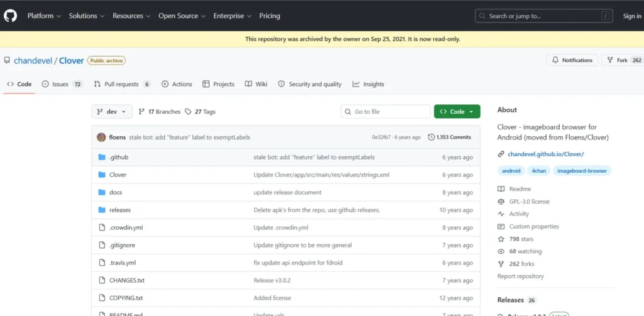Screen dimensions: 644x316
Task: Click the Fork button
Action: pos(623,60)
